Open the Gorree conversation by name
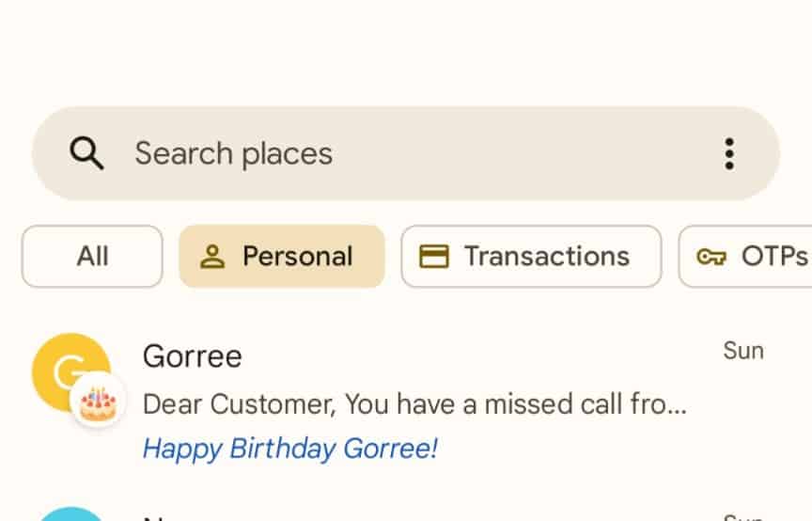Screen dimensions: 812x521 coord(192,356)
